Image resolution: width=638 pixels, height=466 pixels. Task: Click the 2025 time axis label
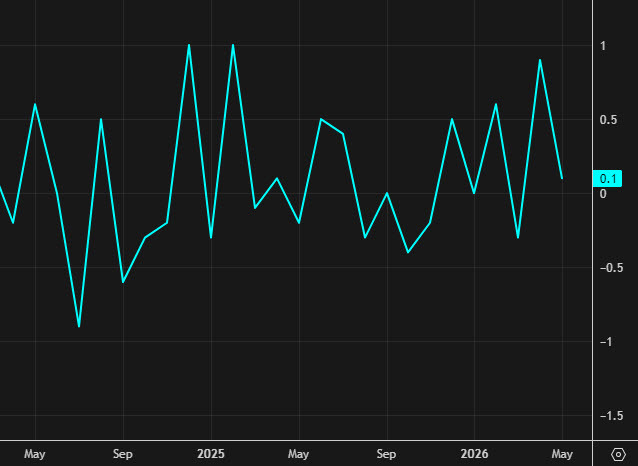[x=211, y=453]
